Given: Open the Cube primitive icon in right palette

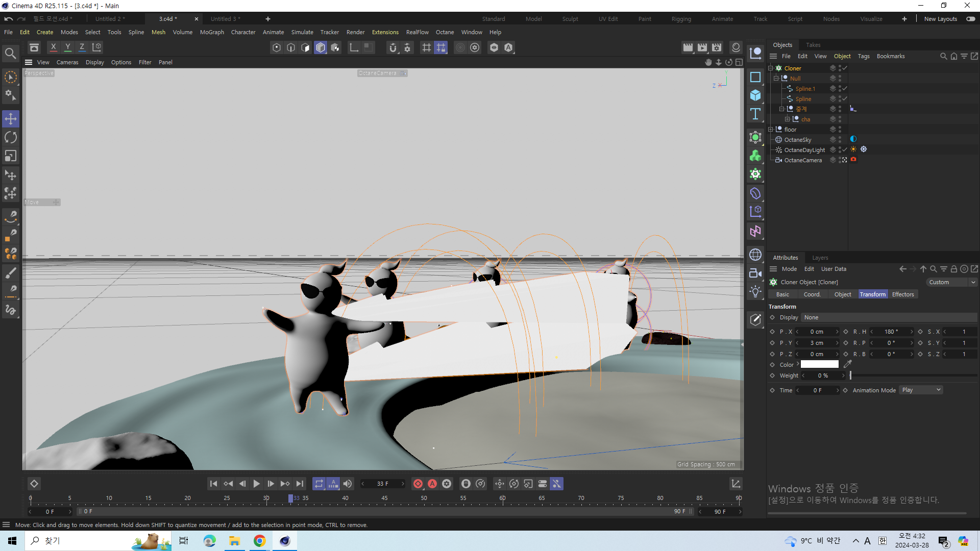Looking at the screenshot, I should click(755, 95).
